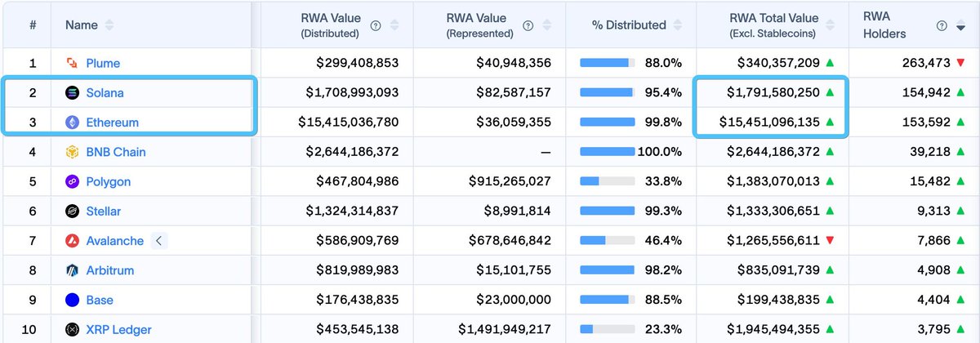Click the 46.4% distribution bar for Avalanche

click(x=607, y=241)
